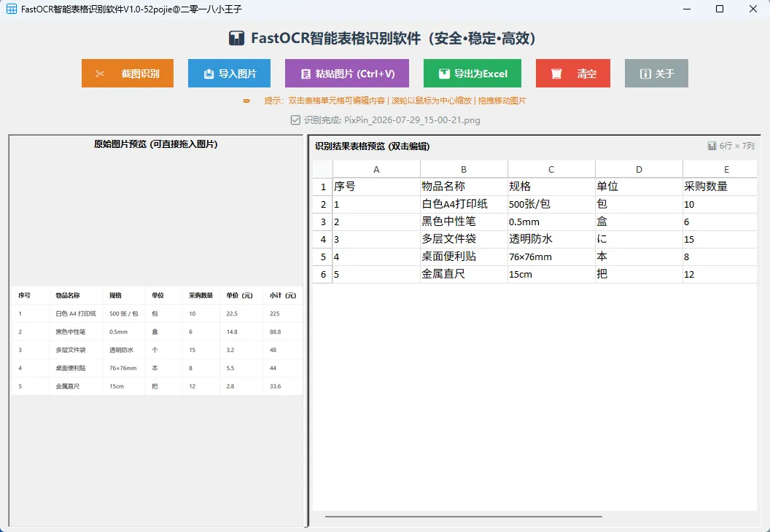Select cell 把 in column D
Image resolution: width=770 pixels, height=532 pixels.
pos(639,274)
